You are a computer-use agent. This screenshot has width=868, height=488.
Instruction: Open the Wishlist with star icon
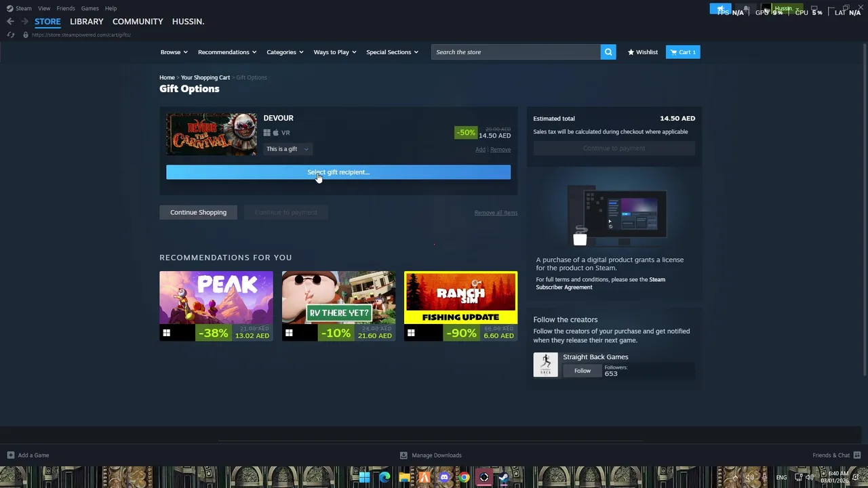pos(642,52)
